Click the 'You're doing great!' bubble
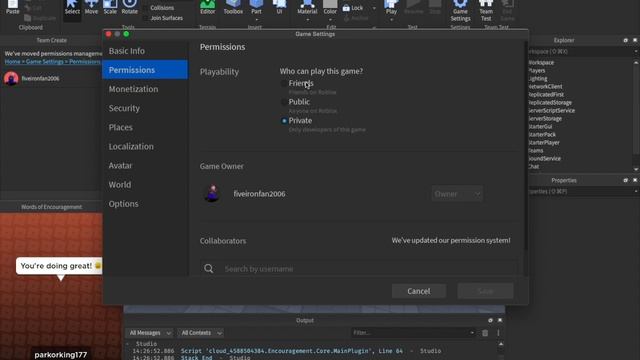 [x=59, y=266]
